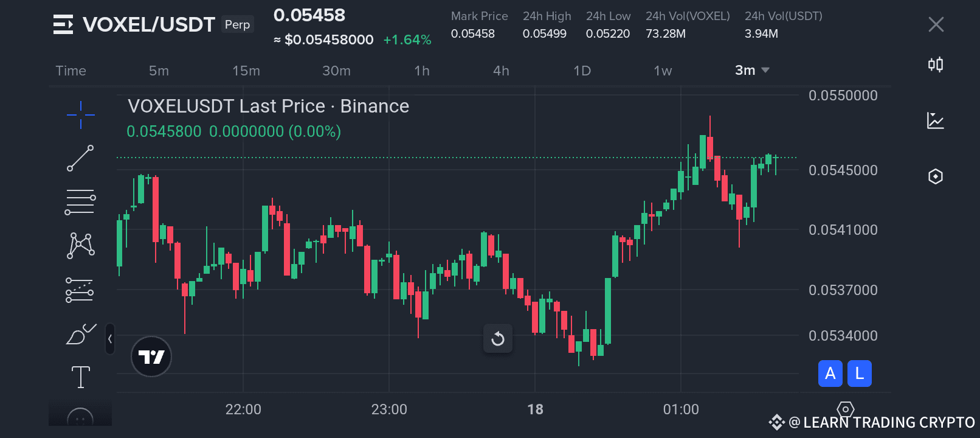Click the Mark Price value 0.05458

pos(473,34)
